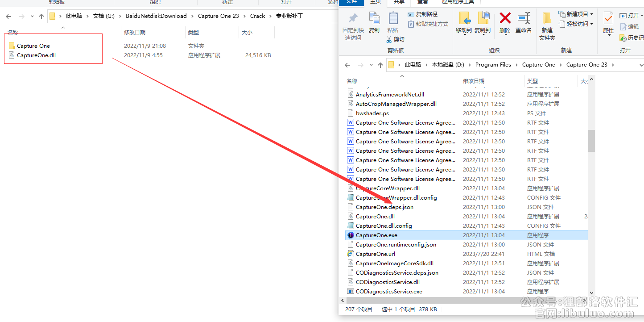Click horizontal scrollbar left arrow, right window
This screenshot has height=322, width=644.
pyautogui.click(x=342, y=300)
